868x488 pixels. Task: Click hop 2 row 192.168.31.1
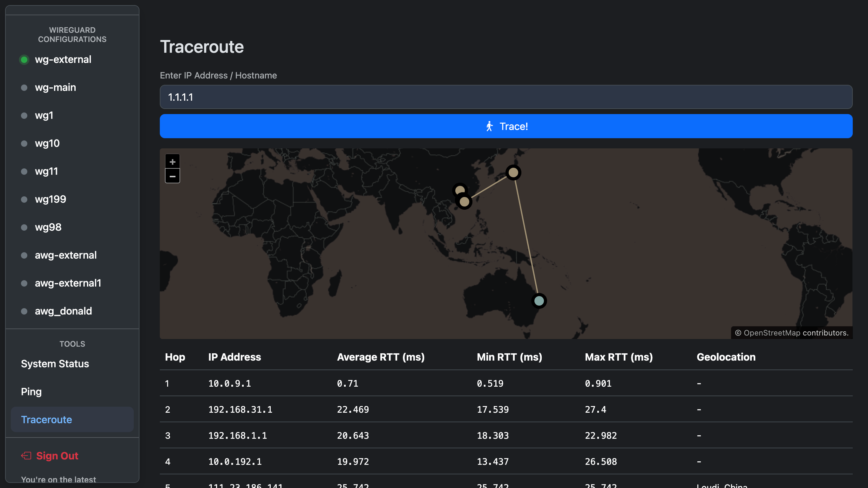(240, 410)
